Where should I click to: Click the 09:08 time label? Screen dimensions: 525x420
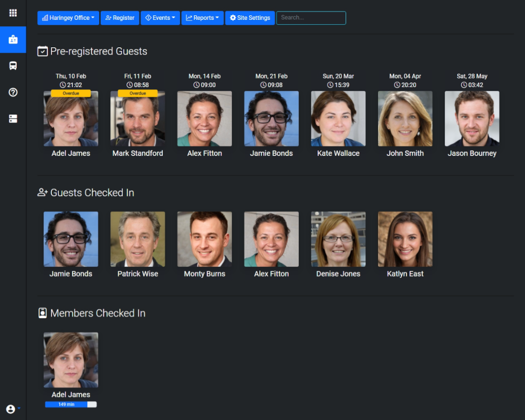point(271,85)
